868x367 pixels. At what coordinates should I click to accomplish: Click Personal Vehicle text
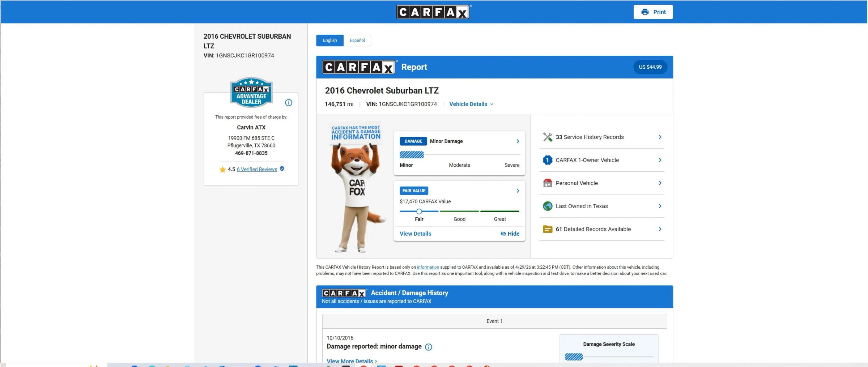[577, 183]
